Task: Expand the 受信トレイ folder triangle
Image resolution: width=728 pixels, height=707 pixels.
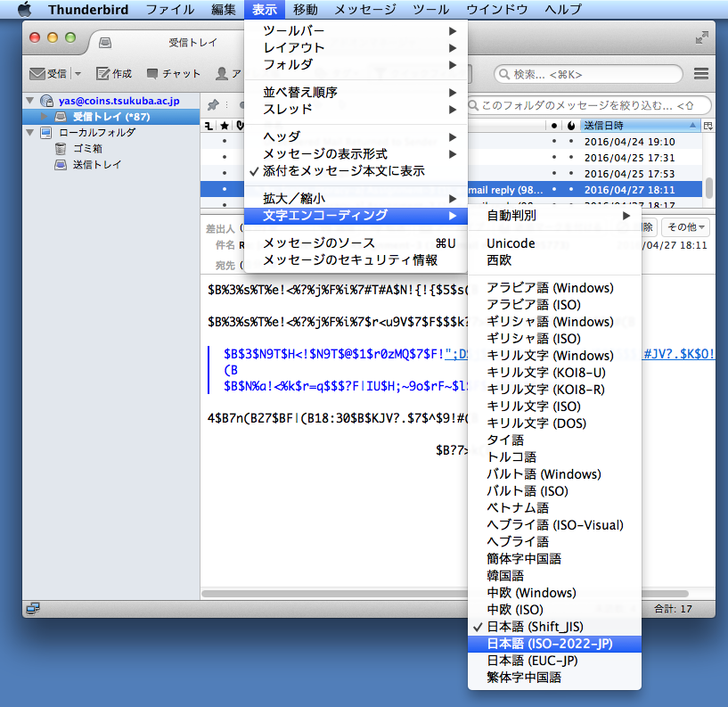Action: pyautogui.click(x=44, y=116)
